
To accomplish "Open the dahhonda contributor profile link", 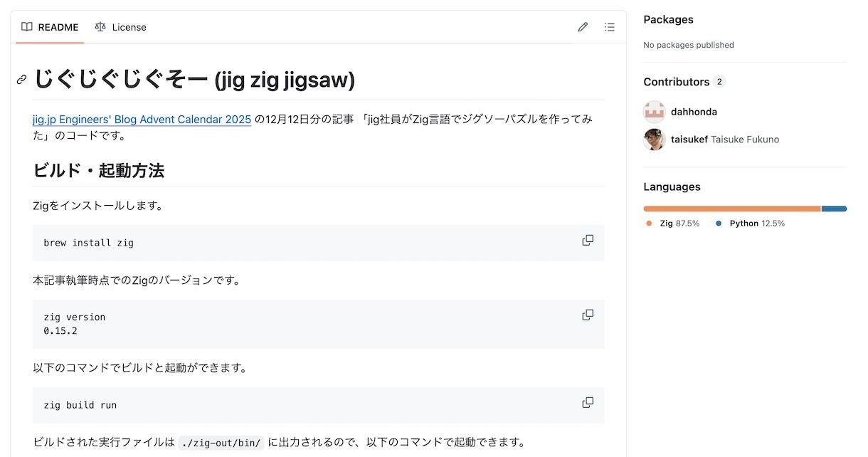I will pos(694,112).
